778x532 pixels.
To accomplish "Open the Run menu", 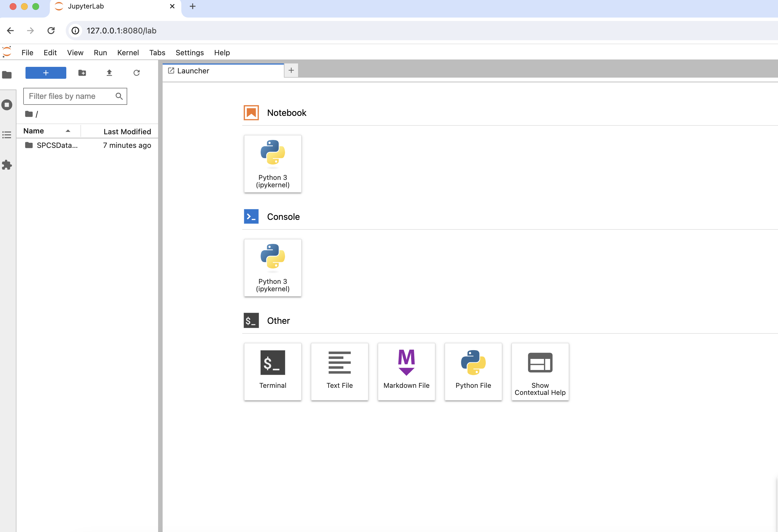I will click(x=100, y=53).
